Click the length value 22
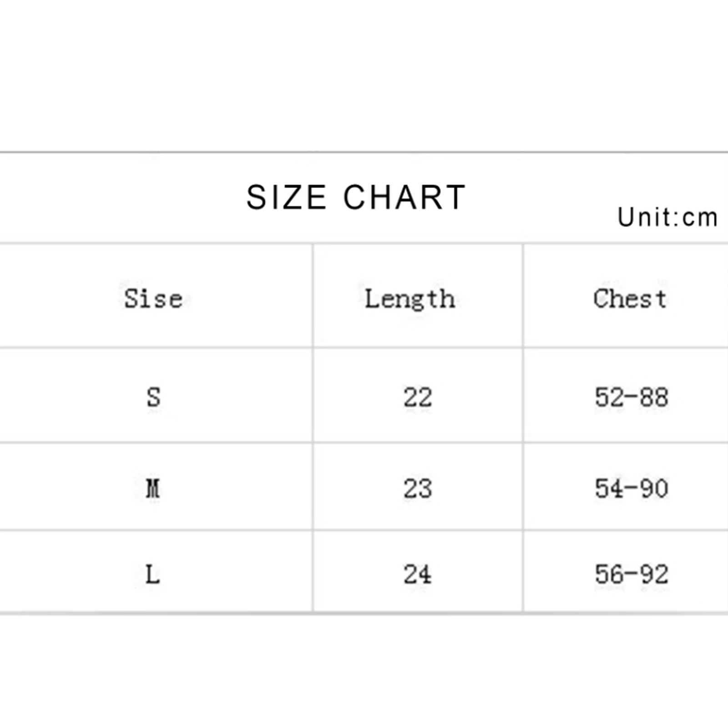Image resolution: width=728 pixels, height=728 pixels. (x=418, y=397)
